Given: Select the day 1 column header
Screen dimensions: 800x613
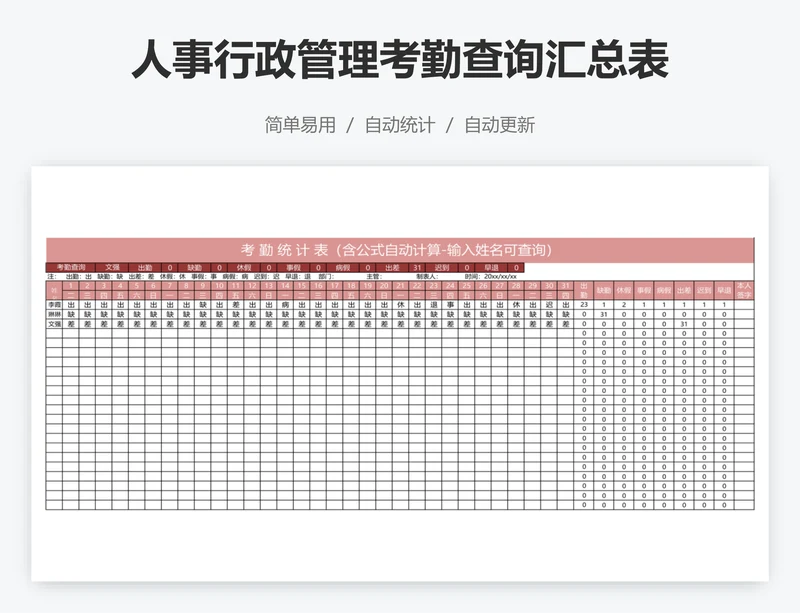Looking at the screenshot, I should point(71,286).
